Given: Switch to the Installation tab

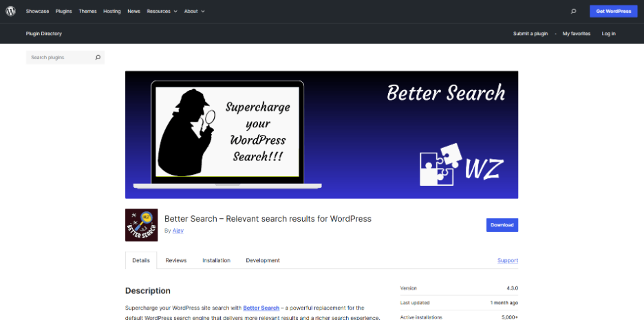Looking at the screenshot, I should (217, 260).
